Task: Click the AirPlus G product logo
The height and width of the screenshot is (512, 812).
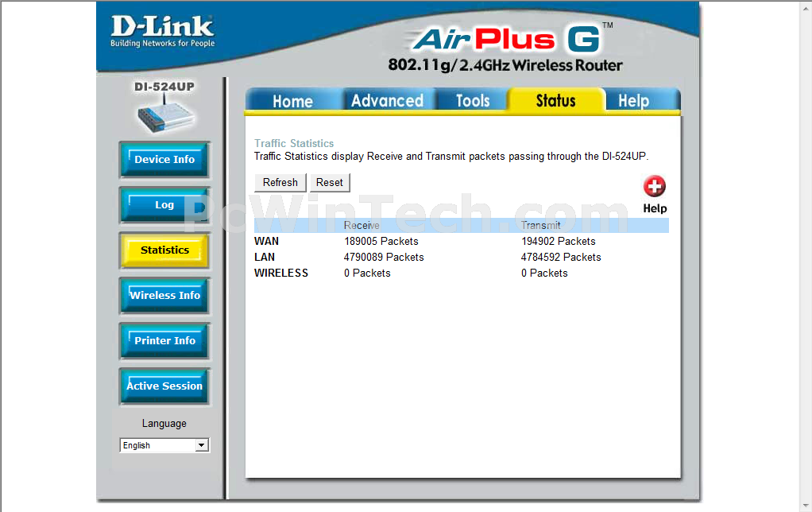Action: click(x=508, y=40)
